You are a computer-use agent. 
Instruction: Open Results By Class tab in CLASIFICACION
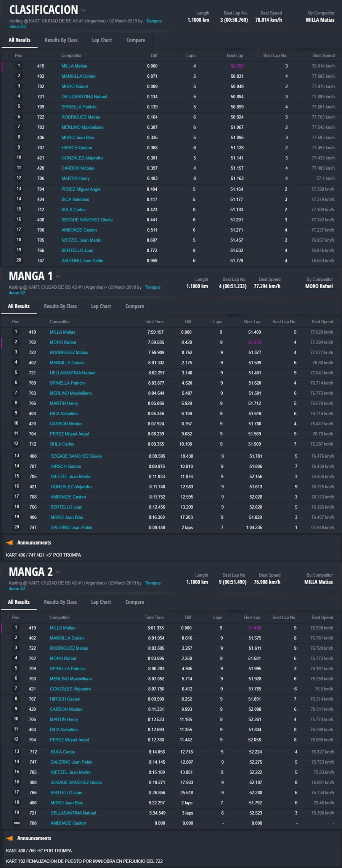[x=61, y=40]
